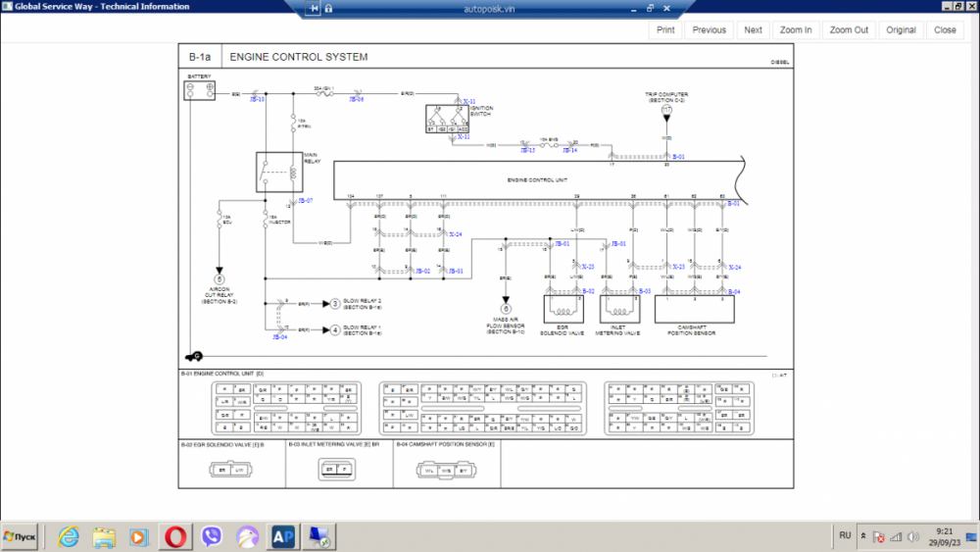
Task: Open the RU language selector
Action: (845, 536)
